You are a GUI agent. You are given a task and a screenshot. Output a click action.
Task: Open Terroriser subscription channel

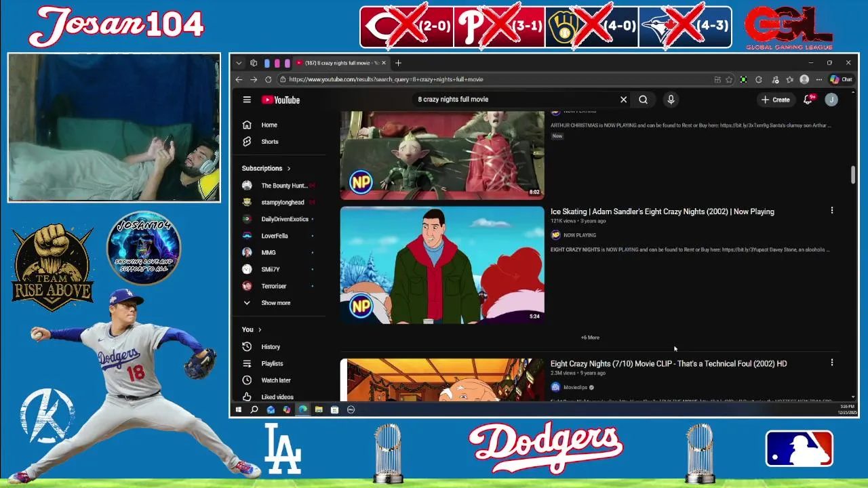point(279,286)
